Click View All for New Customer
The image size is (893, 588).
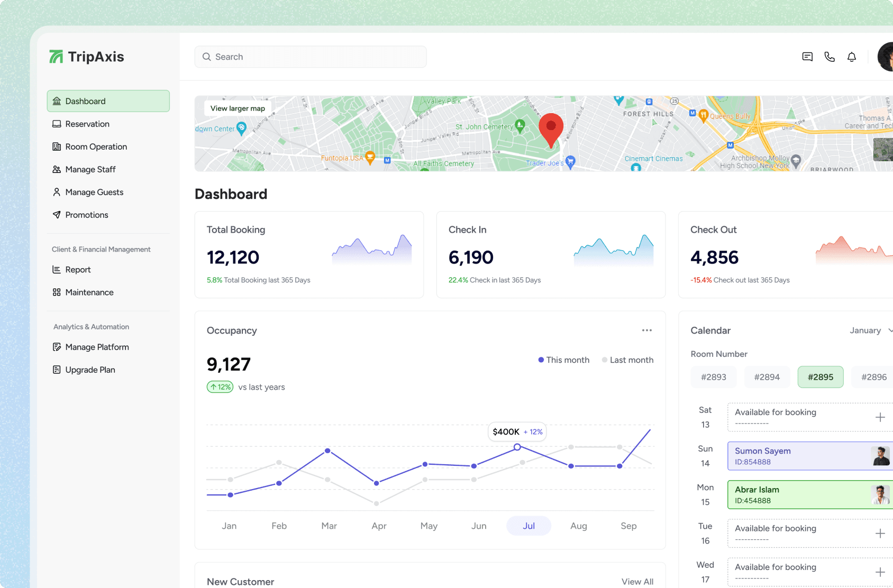[x=637, y=582]
